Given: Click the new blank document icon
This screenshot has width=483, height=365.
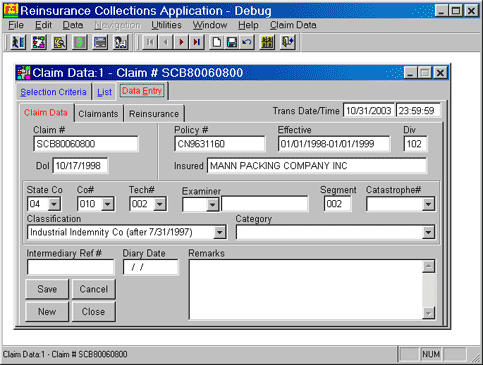Looking at the screenshot, I should click(217, 42).
